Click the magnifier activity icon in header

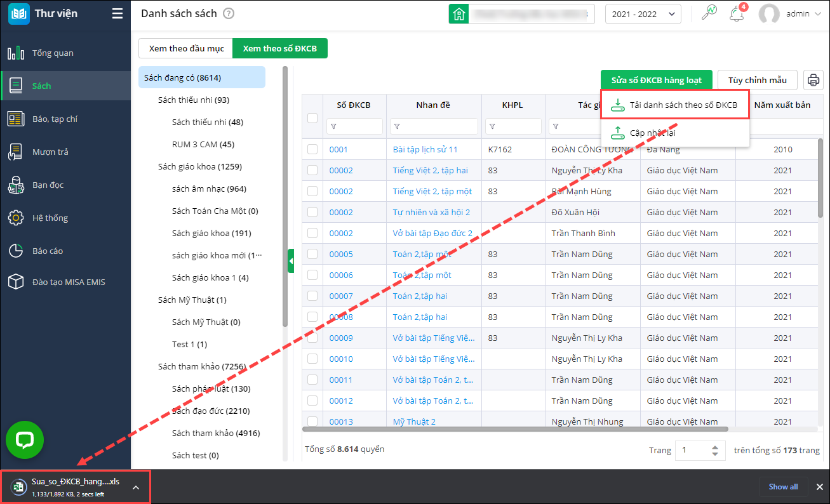pos(709,13)
